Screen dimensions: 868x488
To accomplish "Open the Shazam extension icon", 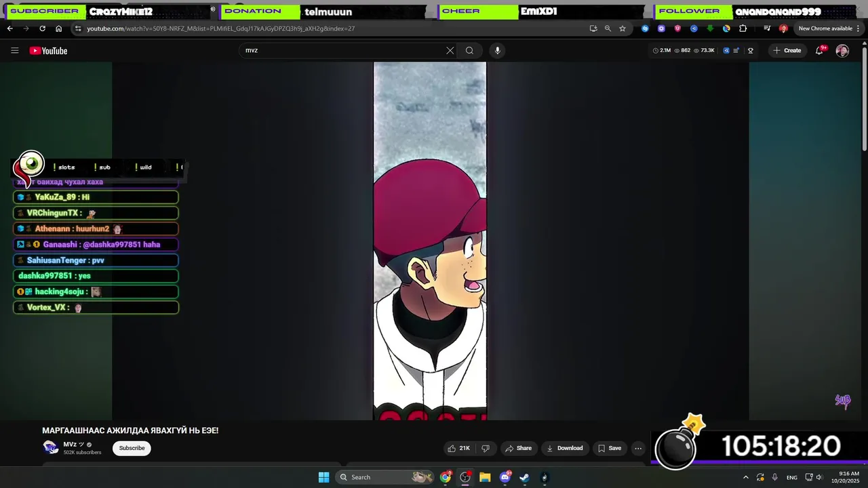I will pos(645,28).
